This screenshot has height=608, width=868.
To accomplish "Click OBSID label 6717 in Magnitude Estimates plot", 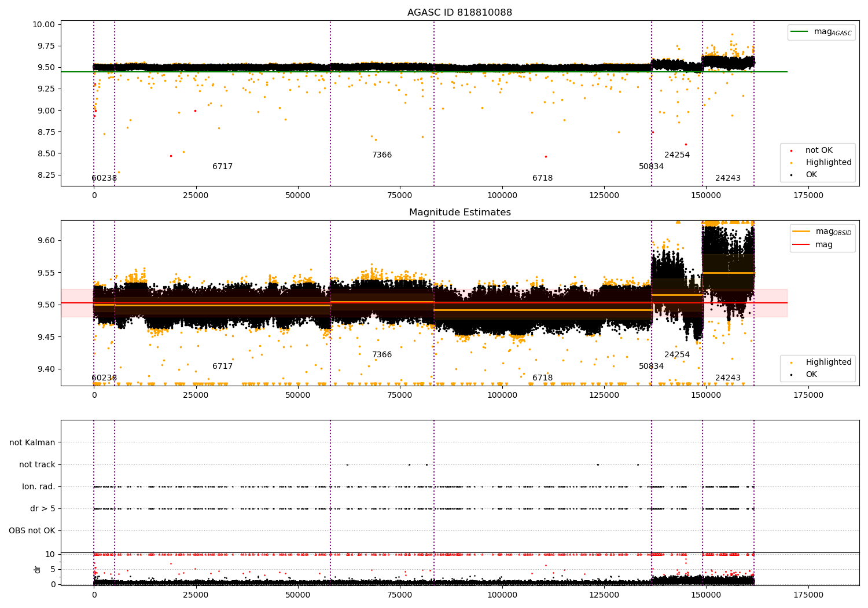I will point(222,367).
